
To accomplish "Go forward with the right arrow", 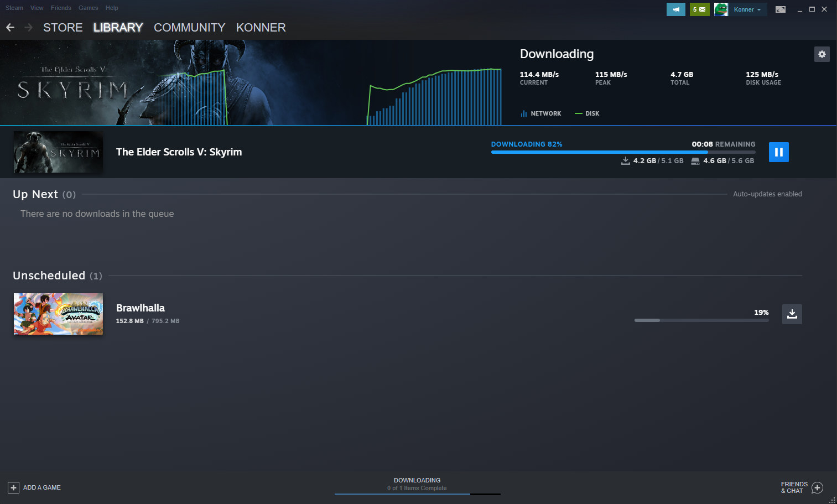I will pyautogui.click(x=29, y=27).
